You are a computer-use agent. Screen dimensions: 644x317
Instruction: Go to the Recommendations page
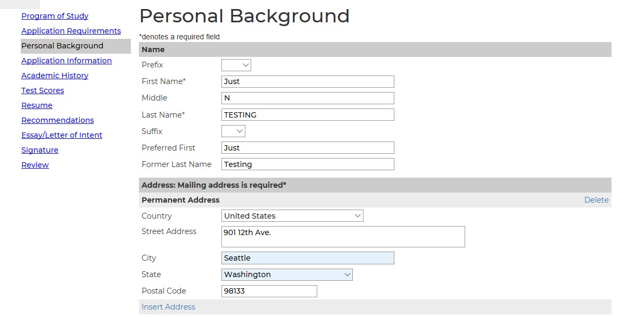point(57,120)
